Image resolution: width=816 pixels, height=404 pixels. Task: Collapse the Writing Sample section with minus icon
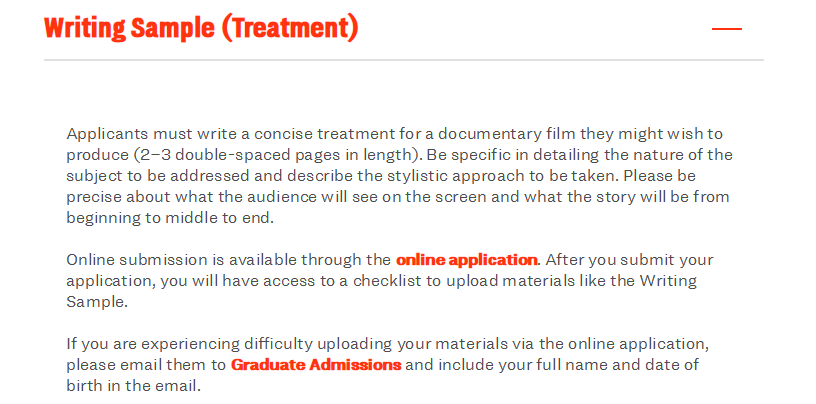pyautogui.click(x=726, y=28)
